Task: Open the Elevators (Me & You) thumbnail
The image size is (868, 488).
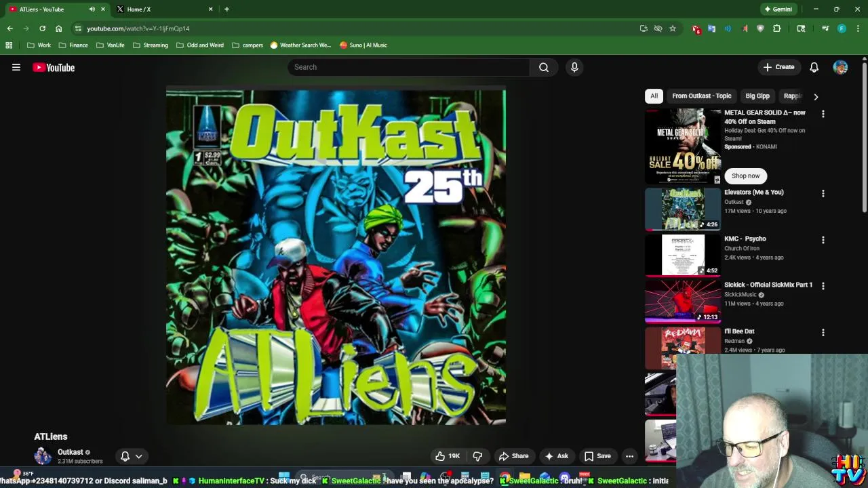Action: 683,209
